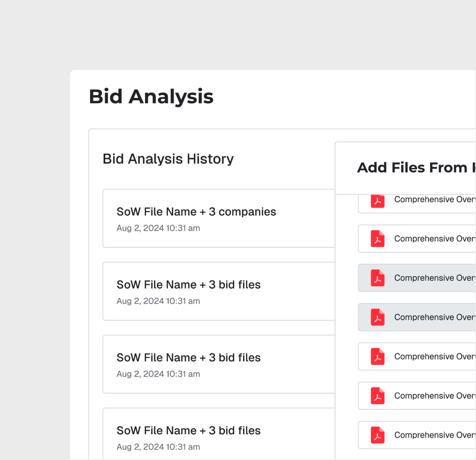
Task: Deselect the third highlighted Comprehensive Overview file
Action: point(425,278)
